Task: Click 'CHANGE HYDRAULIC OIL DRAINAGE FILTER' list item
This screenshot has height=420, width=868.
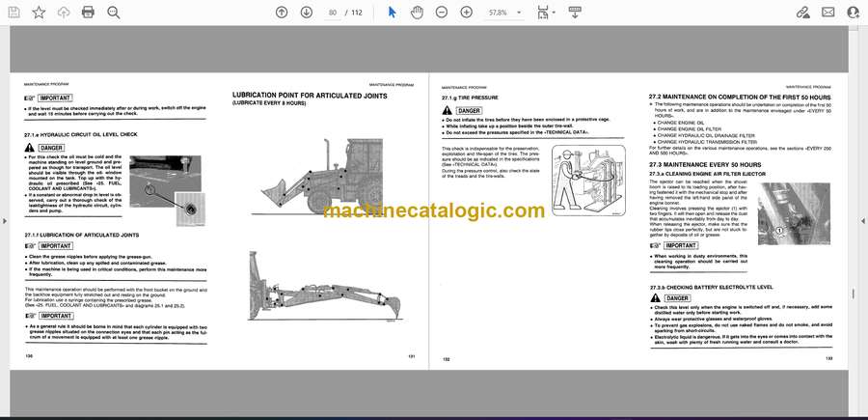Action: tap(706, 136)
